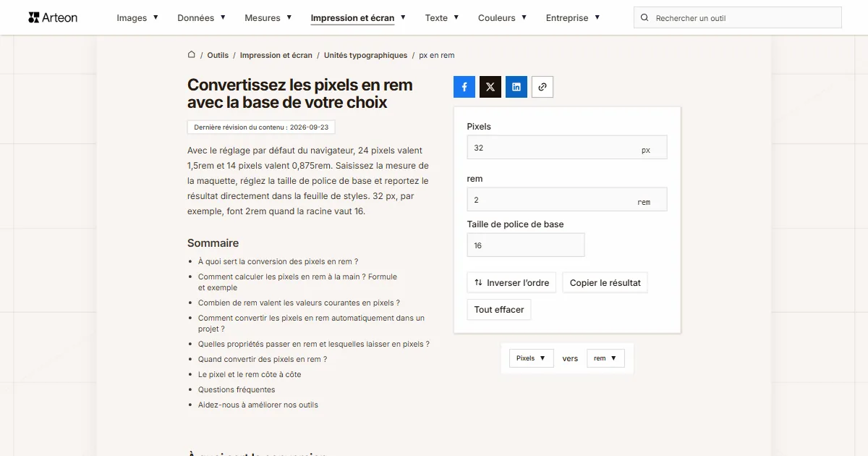The height and width of the screenshot is (456, 868).
Task: Click the Sommaire heading
Action: pyautogui.click(x=213, y=243)
